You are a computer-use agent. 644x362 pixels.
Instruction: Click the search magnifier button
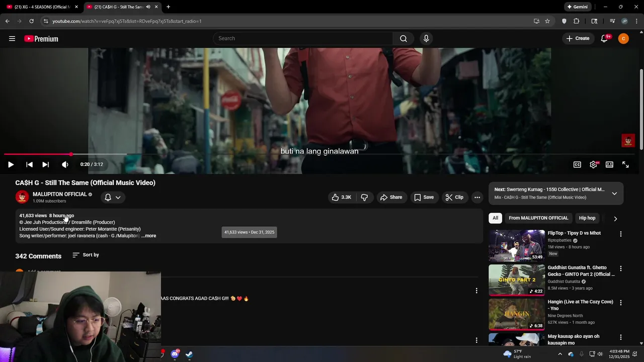pyautogui.click(x=404, y=39)
